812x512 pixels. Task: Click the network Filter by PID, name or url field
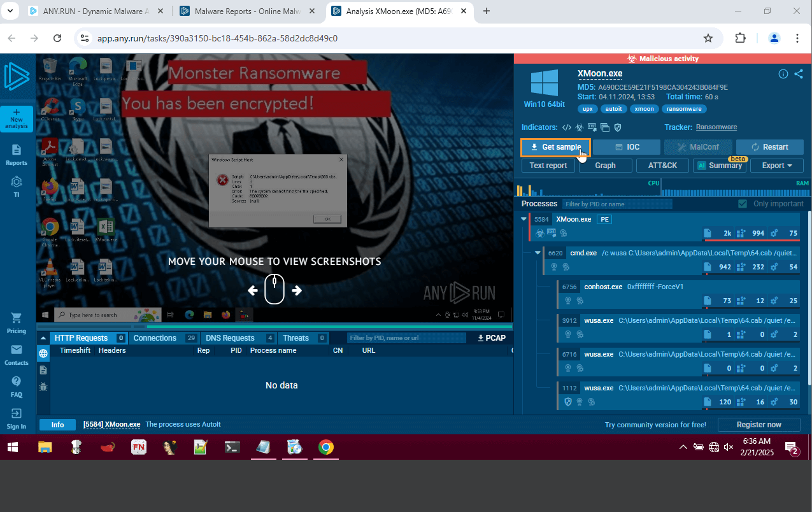tap(407, 338)
